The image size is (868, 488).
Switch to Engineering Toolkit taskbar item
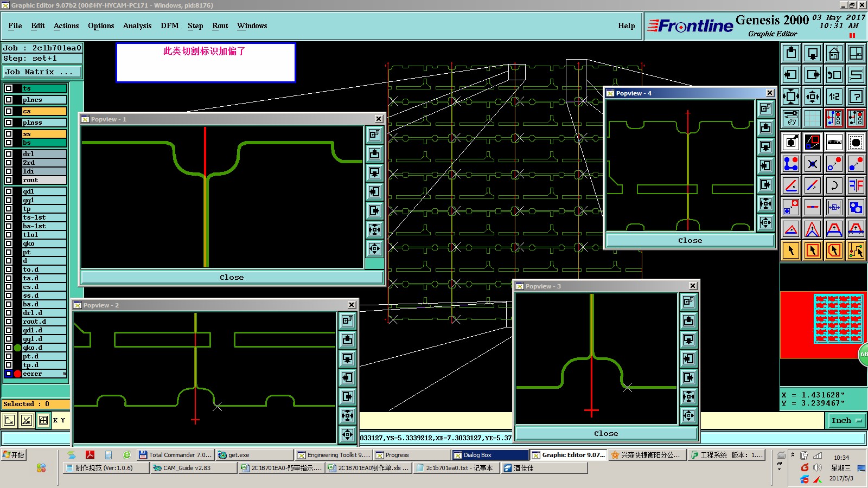pos(333,455)
